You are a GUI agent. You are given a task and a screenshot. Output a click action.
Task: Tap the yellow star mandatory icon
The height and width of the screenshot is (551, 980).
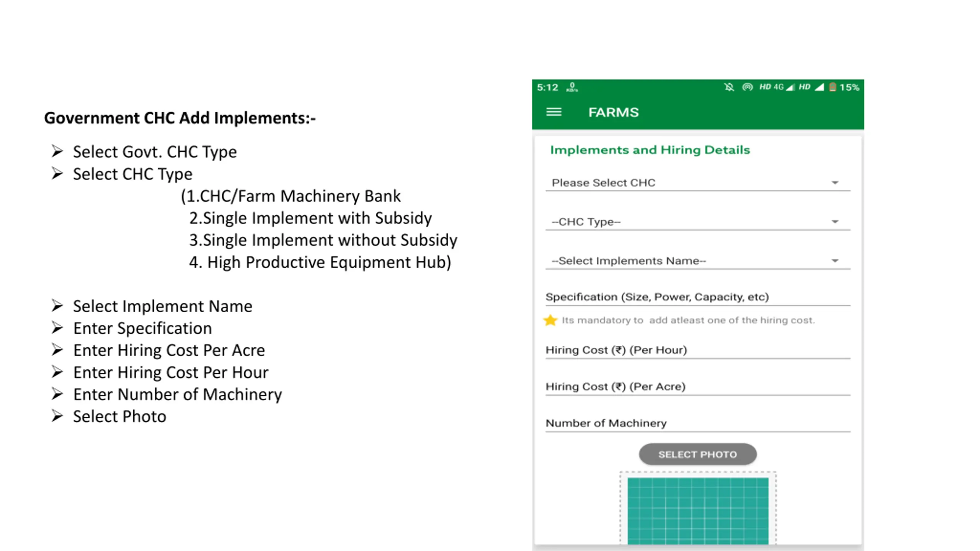pos(550,320)
